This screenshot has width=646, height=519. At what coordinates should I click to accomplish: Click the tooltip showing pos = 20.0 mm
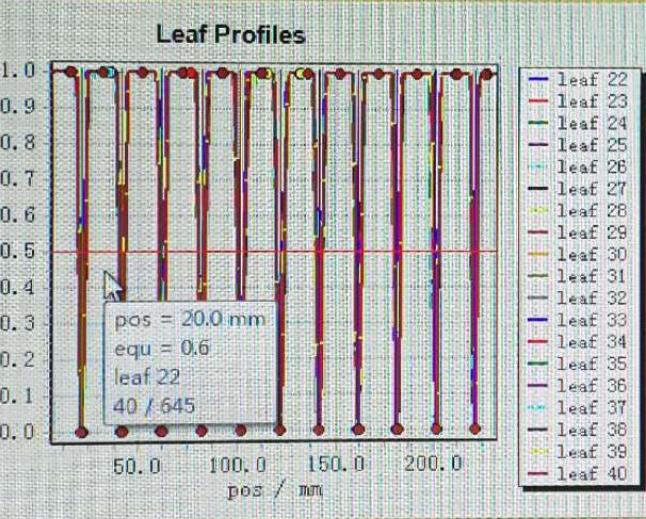(190, 362)
